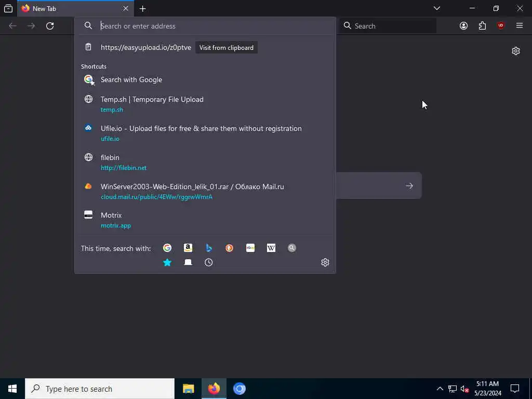This screenshot has height=399, width=532.
Task: Open the WinServer2003 rar Mail.ru entry
Action: pyautogui.click(x=205, y=191)
